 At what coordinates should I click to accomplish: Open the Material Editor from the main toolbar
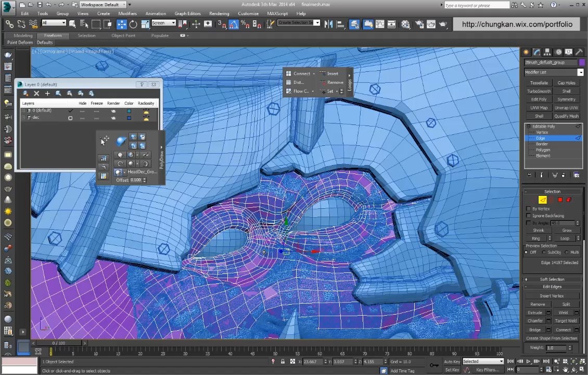pyautogui.click(x=405, y=24)
